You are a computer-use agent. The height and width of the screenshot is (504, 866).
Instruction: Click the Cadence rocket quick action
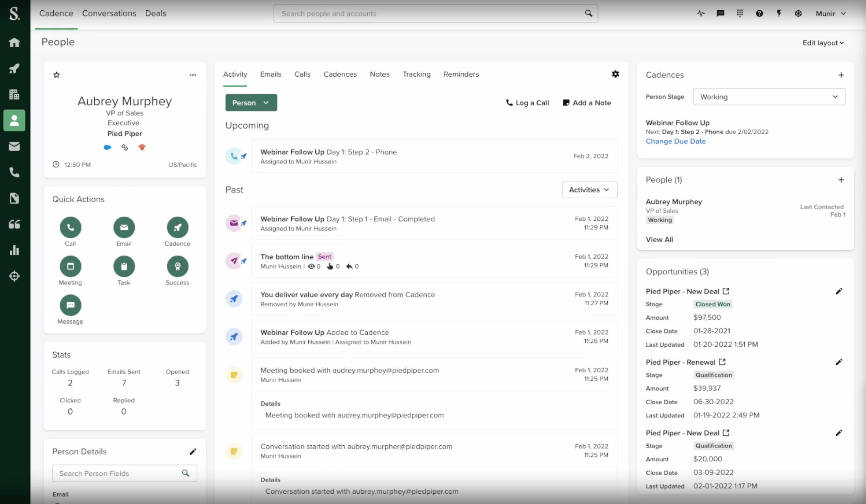pos(177,227)
